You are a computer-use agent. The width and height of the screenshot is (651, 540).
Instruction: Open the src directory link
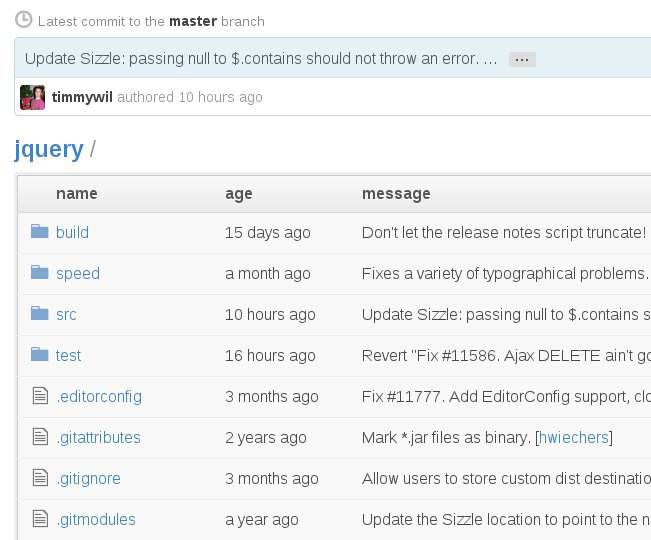click(x=66, y=315)
